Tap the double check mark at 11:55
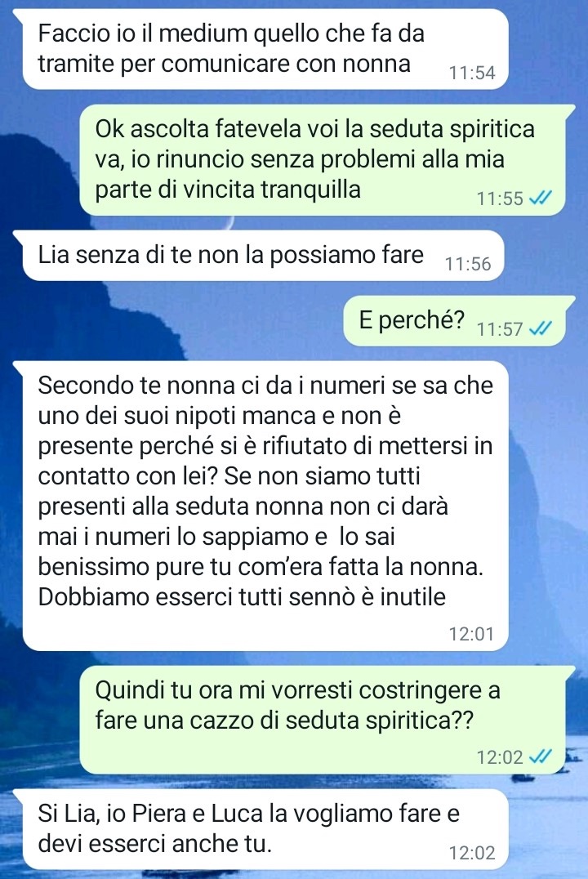Viewport: 588px width, 879px height. [541, 198]
